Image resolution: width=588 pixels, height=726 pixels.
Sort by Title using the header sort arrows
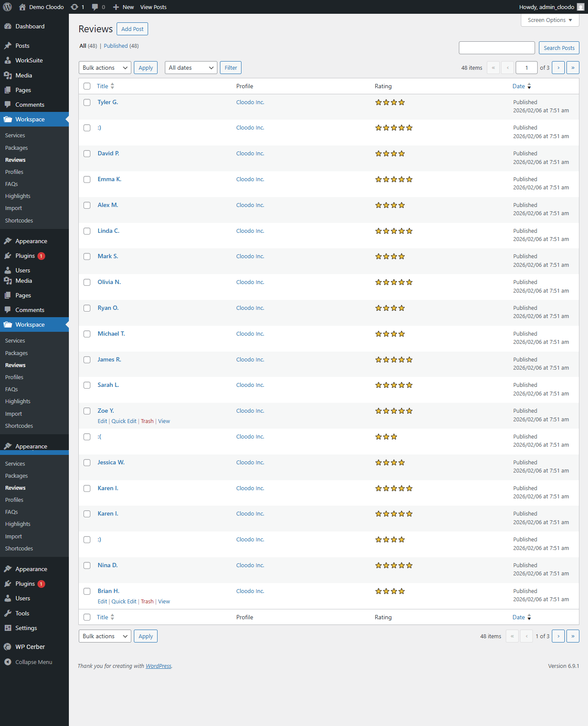(112, 86)
